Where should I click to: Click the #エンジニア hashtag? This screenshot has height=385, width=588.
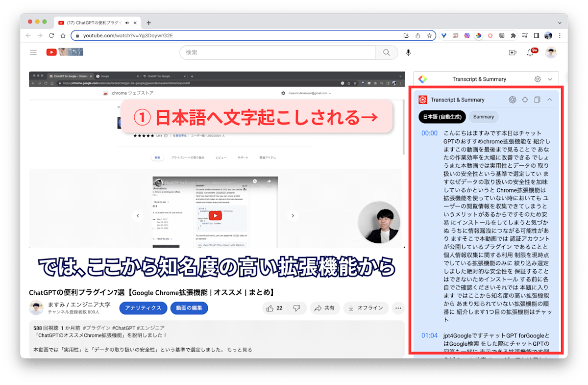click(150, 328)
